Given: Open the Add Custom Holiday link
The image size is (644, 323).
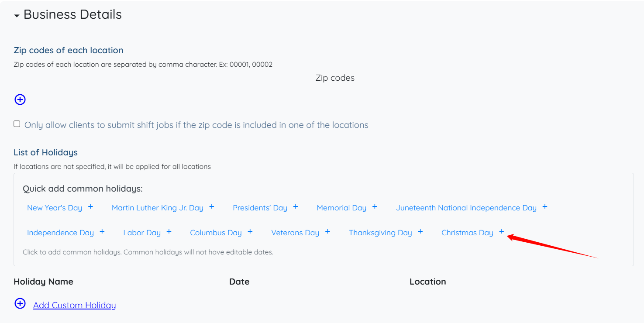Looking at the screenshot, I should [74, 305].
